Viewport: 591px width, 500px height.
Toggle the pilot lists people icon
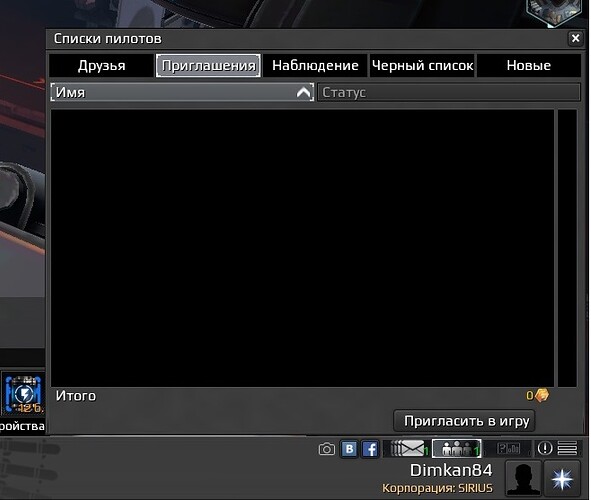(x=456, y=448)
